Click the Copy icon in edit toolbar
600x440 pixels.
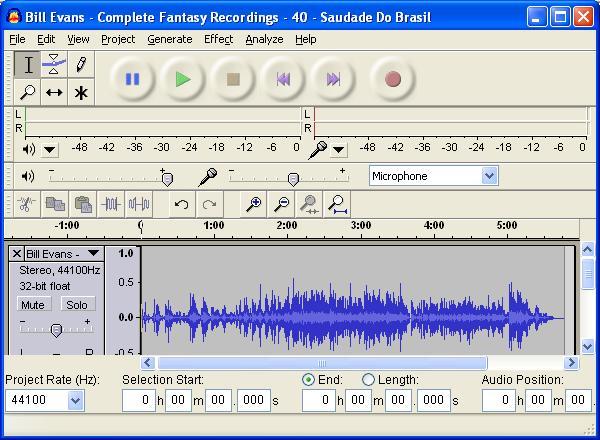tap(55, 204)
